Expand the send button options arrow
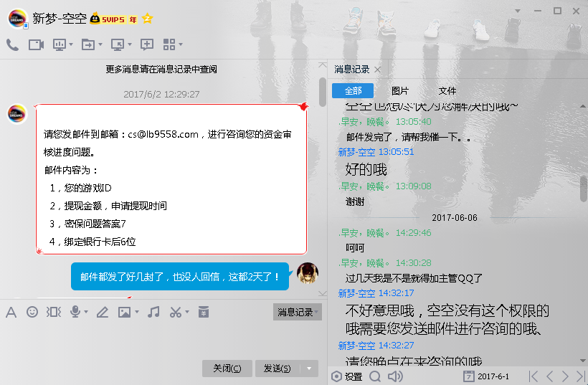Image resolution: width=588 pixels, height=385 pixels. click(x=309, y=369)
